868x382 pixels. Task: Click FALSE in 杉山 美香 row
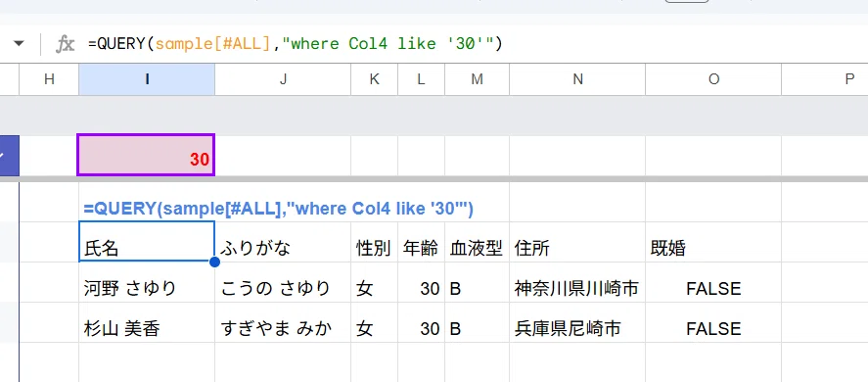click(713, 322)
